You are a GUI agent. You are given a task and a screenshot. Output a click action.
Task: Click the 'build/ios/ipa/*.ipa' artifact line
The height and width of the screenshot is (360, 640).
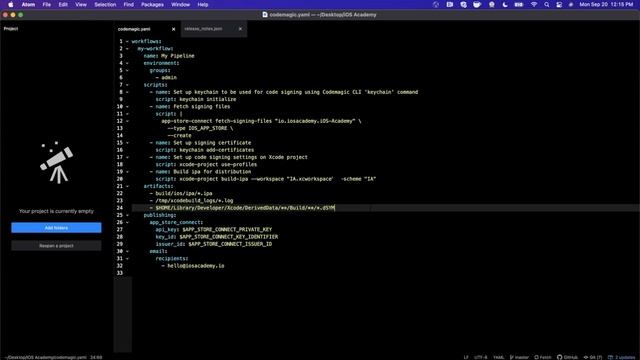point(184,193)
